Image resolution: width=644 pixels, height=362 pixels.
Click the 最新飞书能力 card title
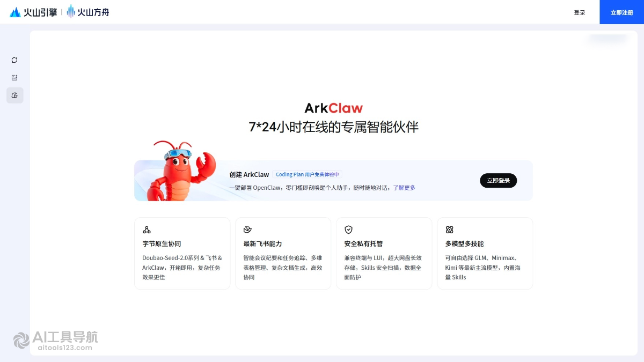click(x=262, y=243)
